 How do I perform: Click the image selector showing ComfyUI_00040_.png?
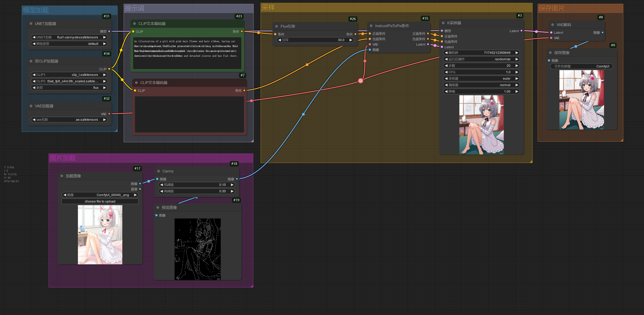100,195
